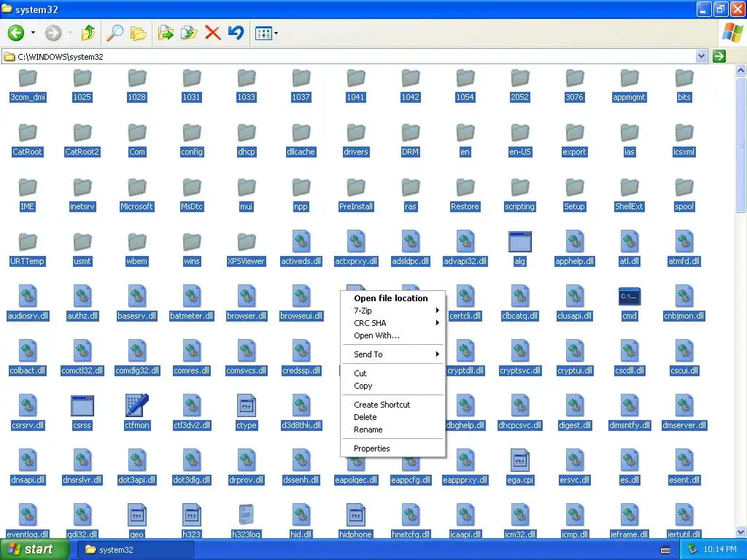The image size is (747, 560).
Task: Select the config folder
Action: click(x=192, y=133)
